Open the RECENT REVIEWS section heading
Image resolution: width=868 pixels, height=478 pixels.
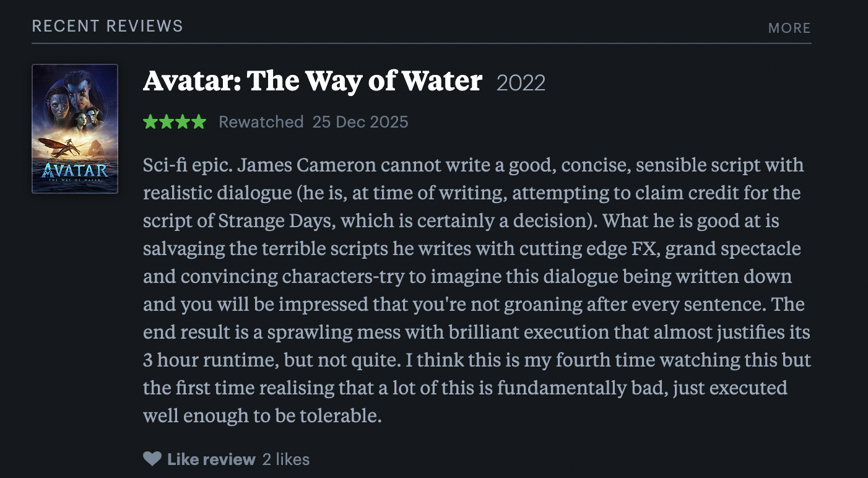[x=108, y=26]
